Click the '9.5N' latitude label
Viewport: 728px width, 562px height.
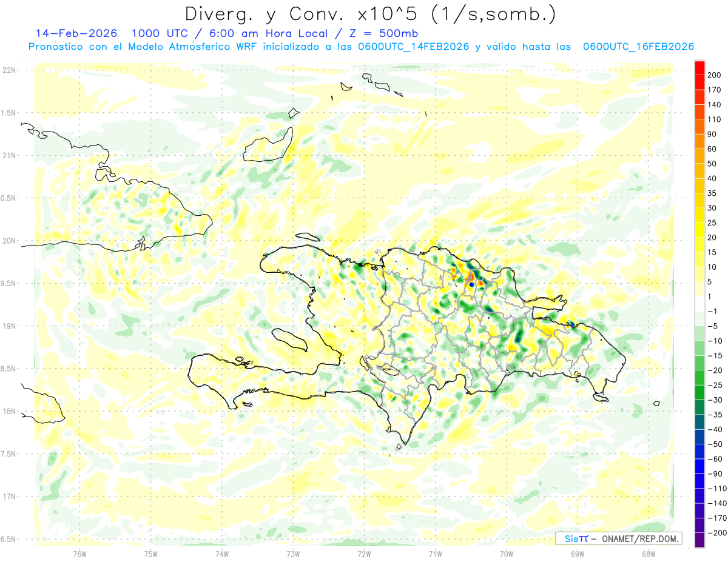[8, 284]
